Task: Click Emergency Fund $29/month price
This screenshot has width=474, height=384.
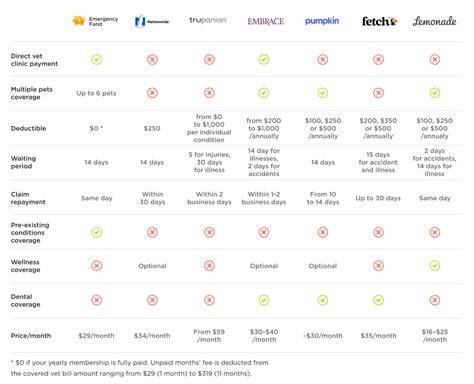Action: 96,336
